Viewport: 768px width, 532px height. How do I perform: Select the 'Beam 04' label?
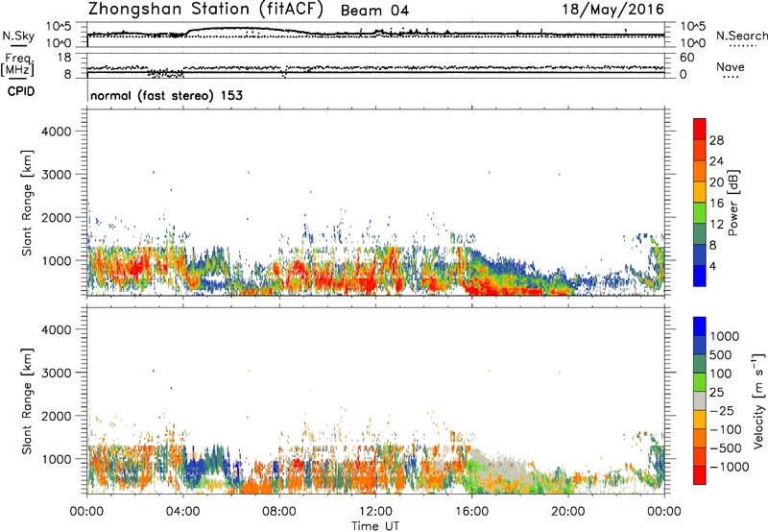tap(374, 11)
